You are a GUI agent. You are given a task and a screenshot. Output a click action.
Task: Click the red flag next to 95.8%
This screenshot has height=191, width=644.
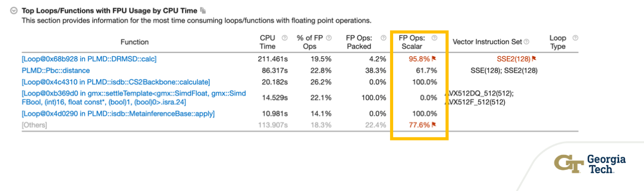point(434,59)
